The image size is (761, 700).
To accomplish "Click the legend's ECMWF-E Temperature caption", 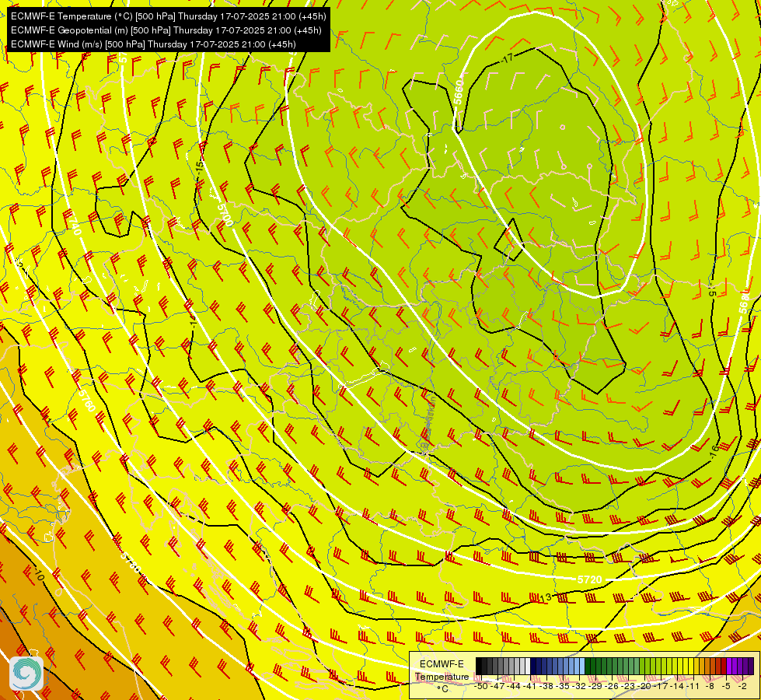I will [442, 670].
